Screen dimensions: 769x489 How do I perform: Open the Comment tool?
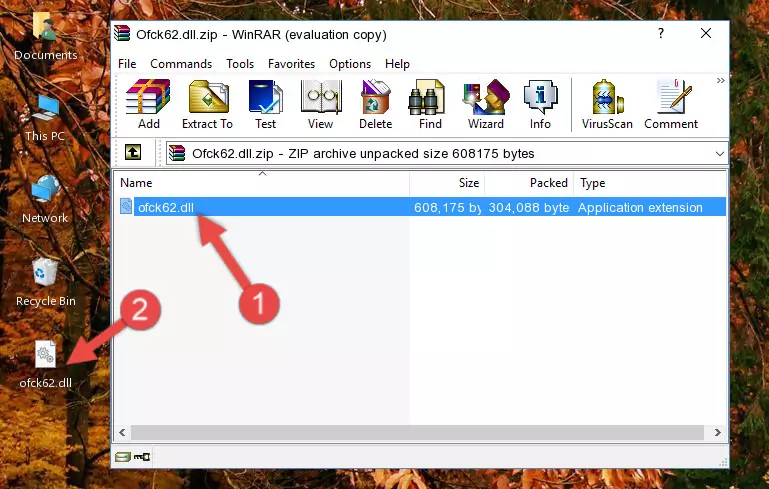pyautogui.click(x=671, y=104)
